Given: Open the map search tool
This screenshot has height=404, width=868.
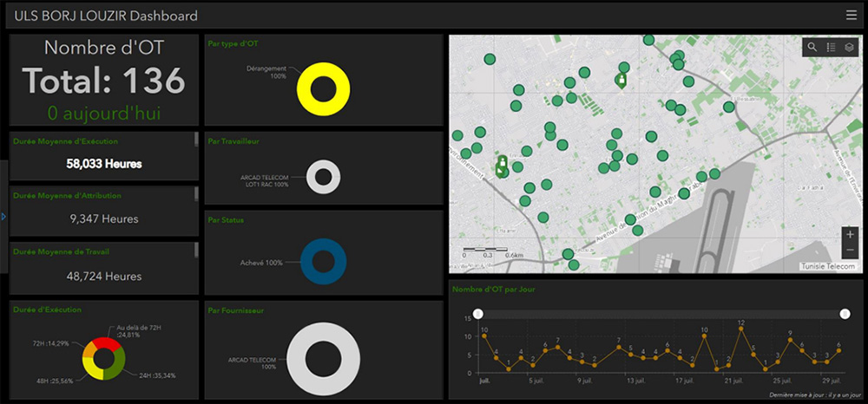Looking at the screenshot, I should click(x=812, y=47).
